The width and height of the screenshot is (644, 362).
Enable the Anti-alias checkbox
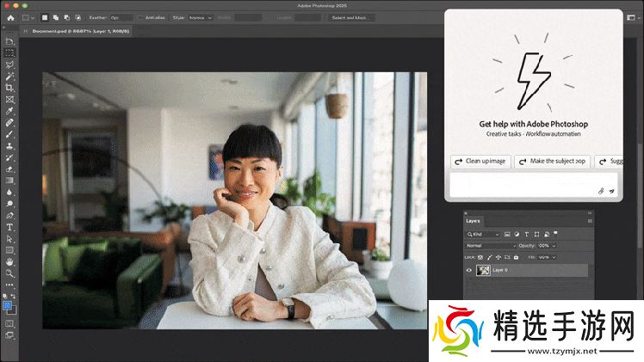click(x=140, y=17)
